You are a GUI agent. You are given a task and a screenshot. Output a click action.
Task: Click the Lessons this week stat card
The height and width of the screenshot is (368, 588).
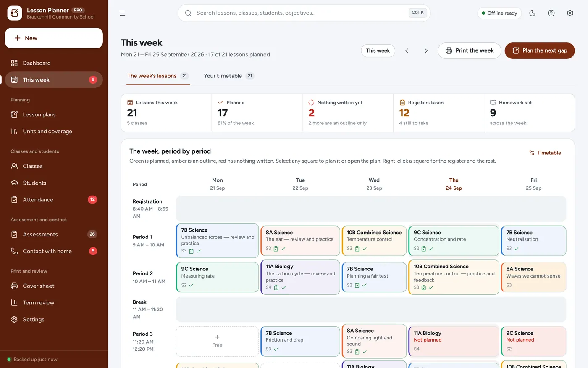pos(166,113)
